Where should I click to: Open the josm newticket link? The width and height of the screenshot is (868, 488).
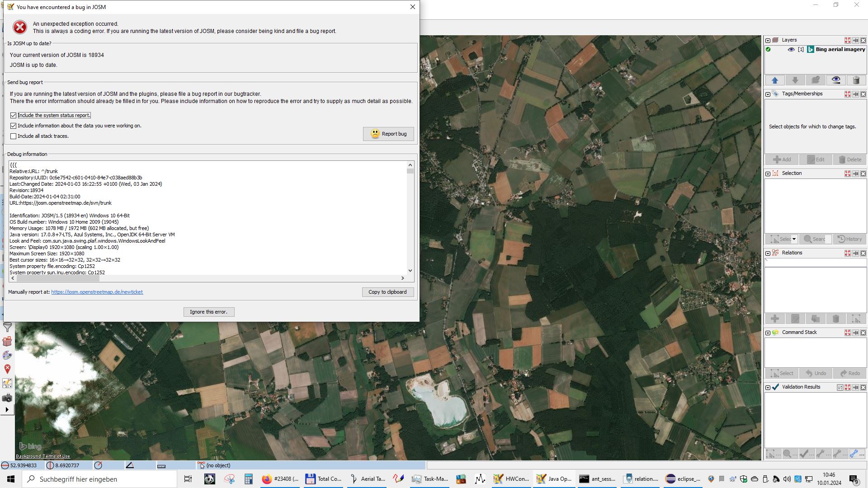coord(97,292)
